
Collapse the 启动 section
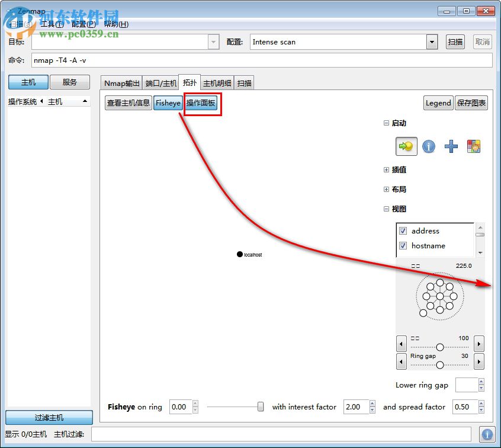click(386, 123)
